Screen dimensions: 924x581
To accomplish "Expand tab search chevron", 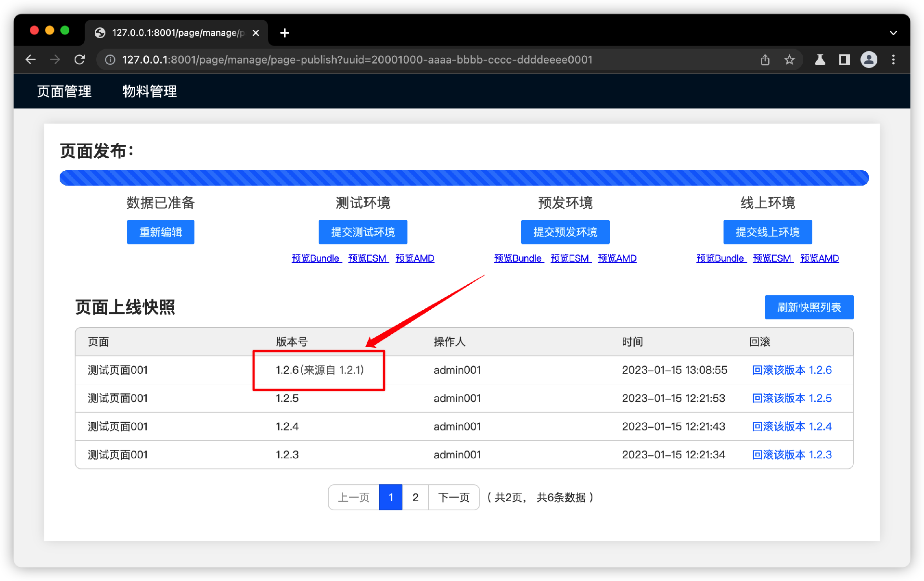I will coord(893,33).
